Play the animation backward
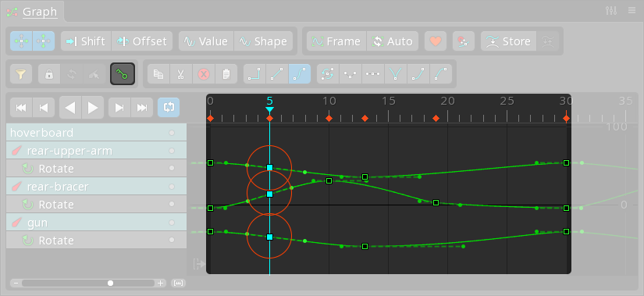The height and width of the screenshot is (296, 644). coord(70,108)
